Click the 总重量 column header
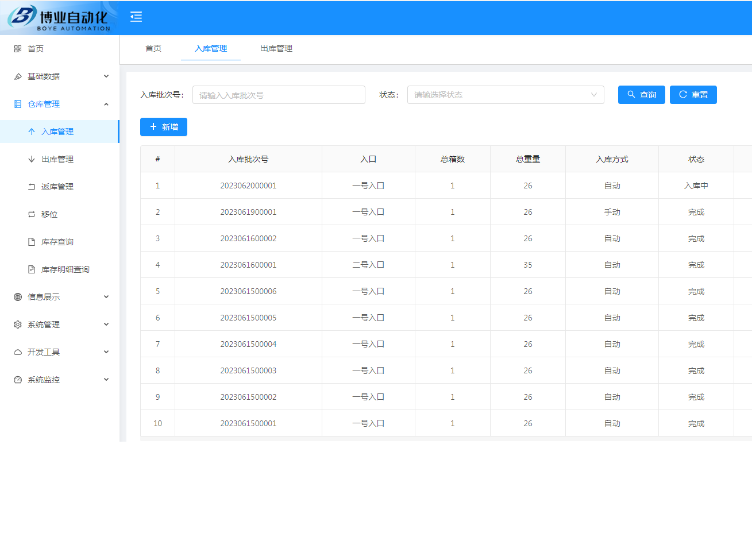Image resolution: width=752 pixels, height=560 pixels. 528,159
